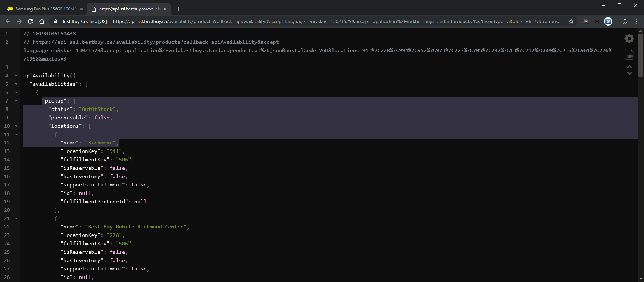Screen dimensions: 644x282
Task: Collapse all nodes with the up chevron
Action: pyautogui.click(x=630, y=66)
